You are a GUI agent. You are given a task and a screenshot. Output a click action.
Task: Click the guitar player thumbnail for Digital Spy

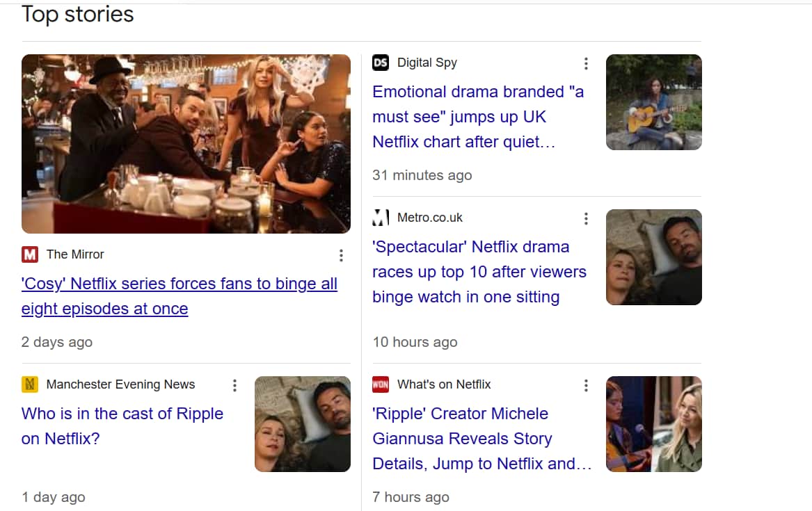click(653, 102)
